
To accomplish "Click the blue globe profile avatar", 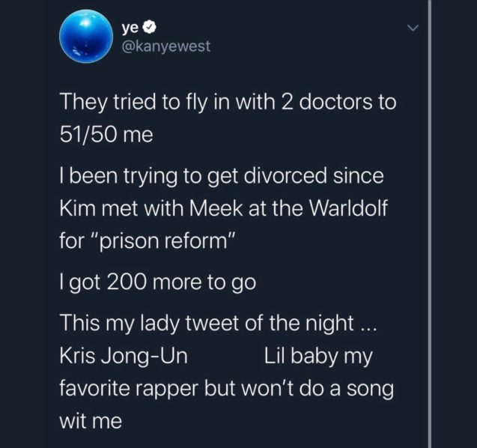I will (x=82, y=37).
